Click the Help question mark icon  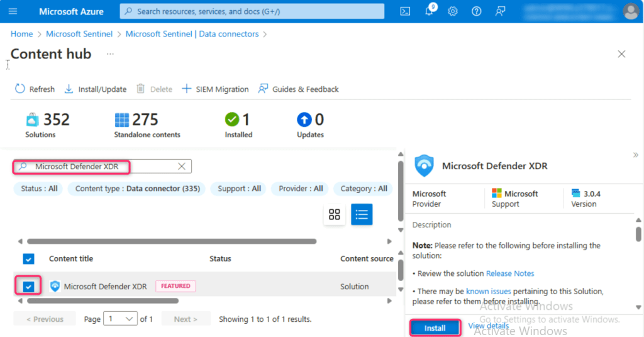476,11
